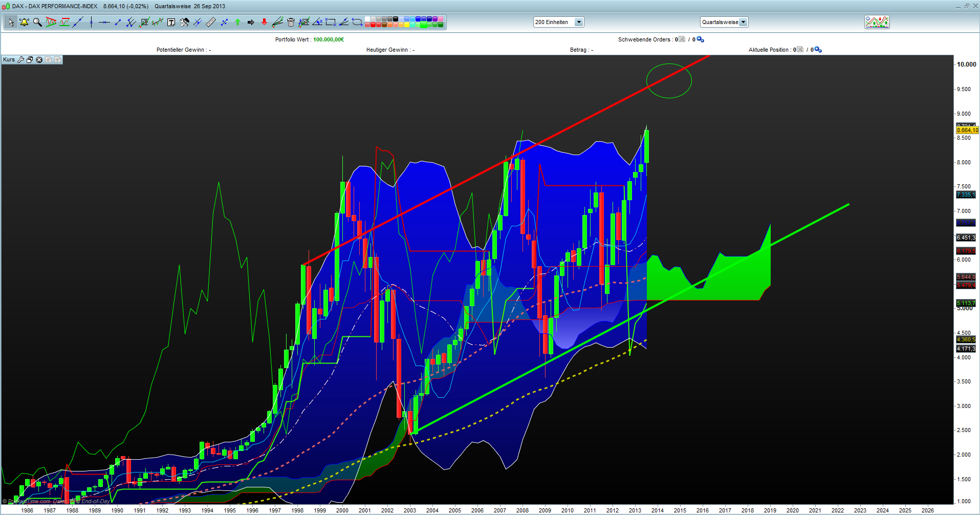Open the '200 Einheiten' dropdown

click(558, 22)
